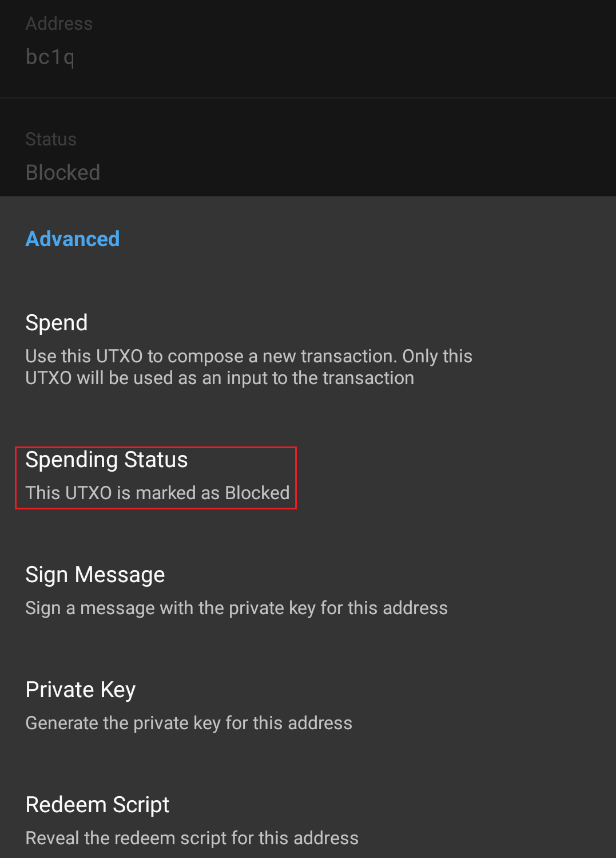Screen dimensions: 616x858
Task: Click the Spend title text
Action: 57,323
